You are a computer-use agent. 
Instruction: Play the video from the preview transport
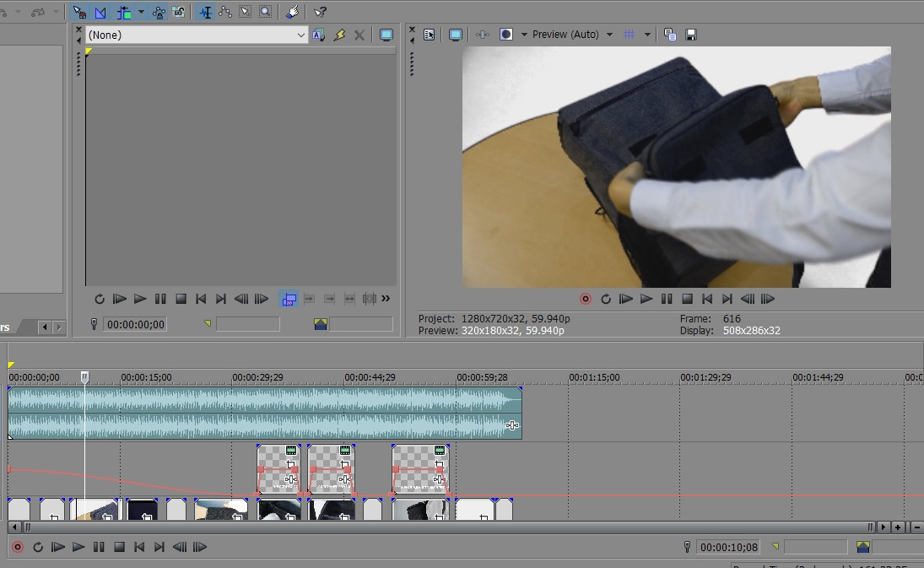[x=646, y=299]
